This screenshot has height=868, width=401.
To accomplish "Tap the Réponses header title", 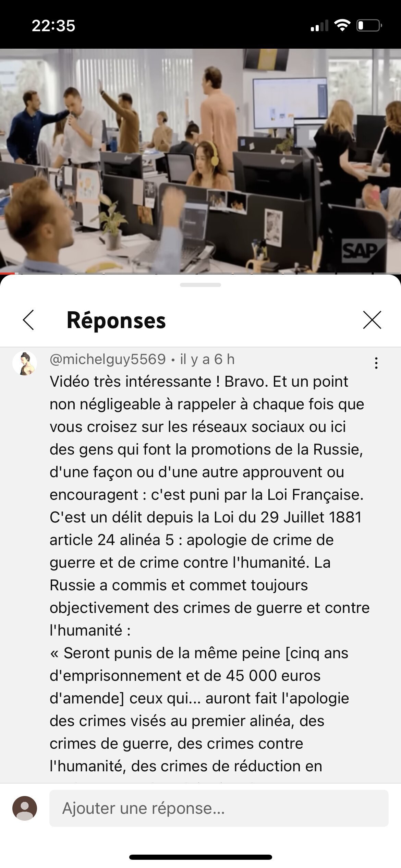I will (116, 321).
